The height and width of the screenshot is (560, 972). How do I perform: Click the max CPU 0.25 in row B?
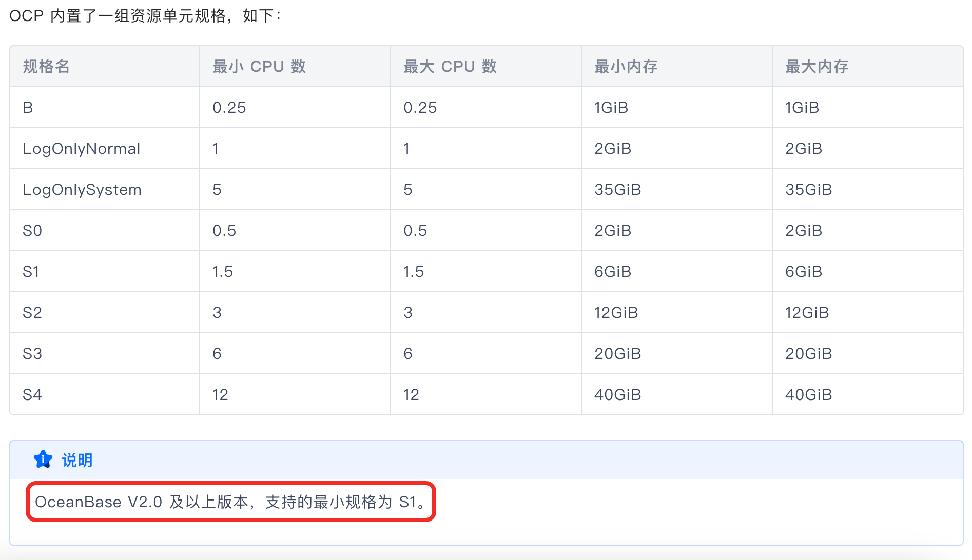tap(420, 108)
